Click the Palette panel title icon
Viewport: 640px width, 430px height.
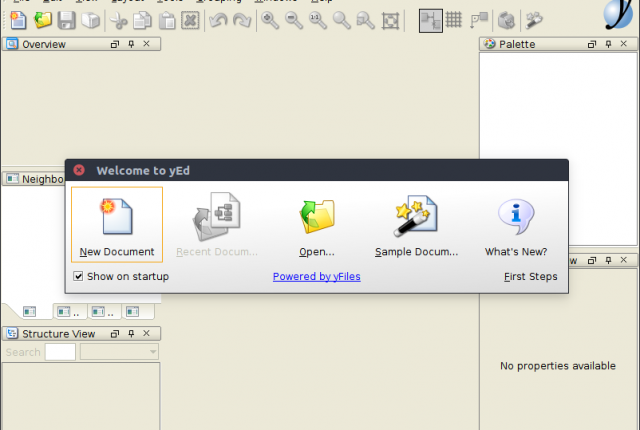pyautogui.click(x=489, y=44)
